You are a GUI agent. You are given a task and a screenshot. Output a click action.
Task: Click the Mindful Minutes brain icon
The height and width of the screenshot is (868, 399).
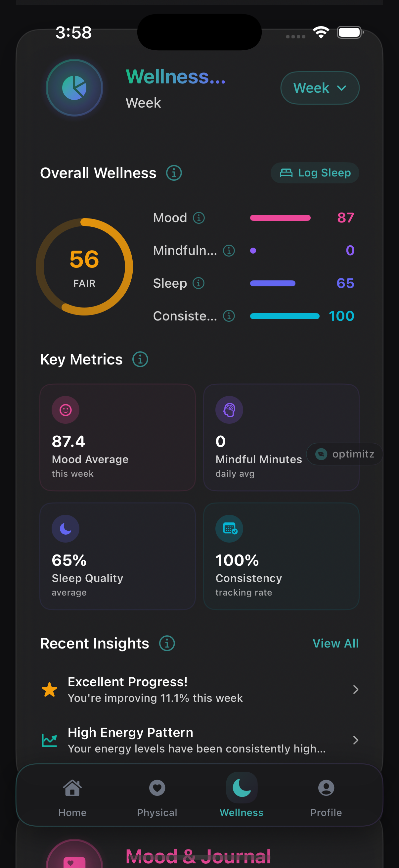click(x=229, y=410)
